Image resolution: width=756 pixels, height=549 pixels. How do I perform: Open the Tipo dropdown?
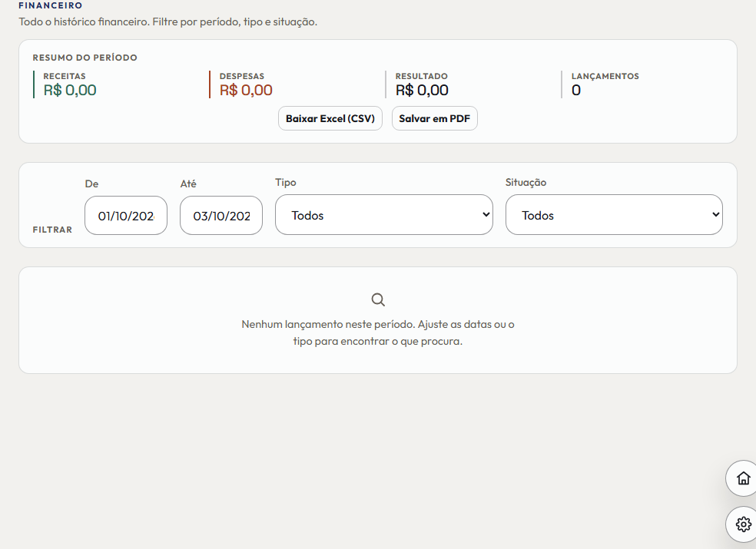384,215
